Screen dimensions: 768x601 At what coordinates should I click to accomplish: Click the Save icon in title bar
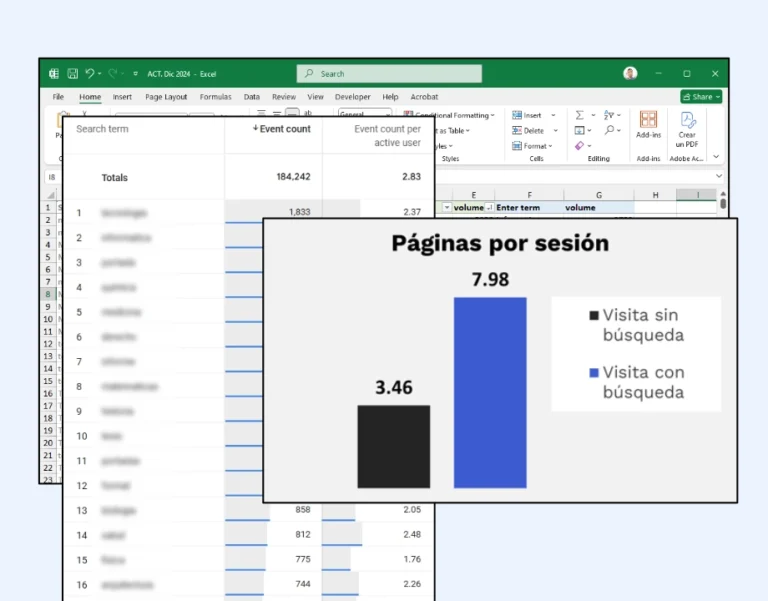coord(72,74)
